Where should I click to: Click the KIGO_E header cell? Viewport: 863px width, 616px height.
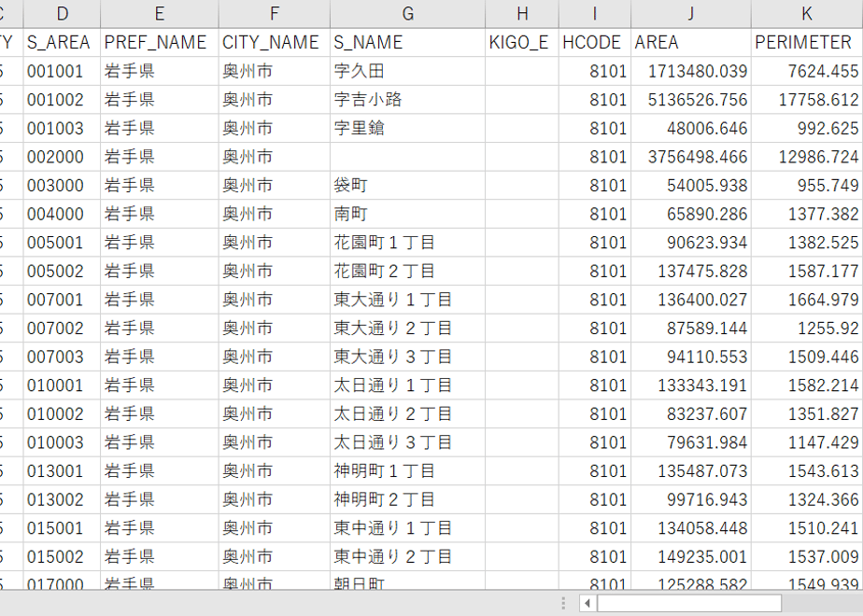522,42
